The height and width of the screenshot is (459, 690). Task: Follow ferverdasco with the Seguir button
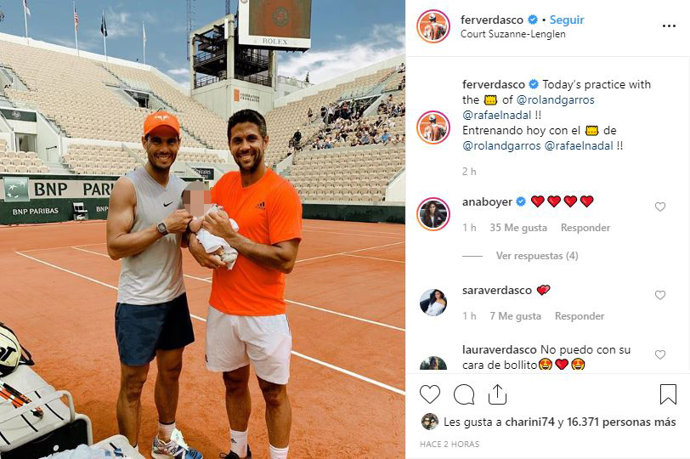[567, 20]
